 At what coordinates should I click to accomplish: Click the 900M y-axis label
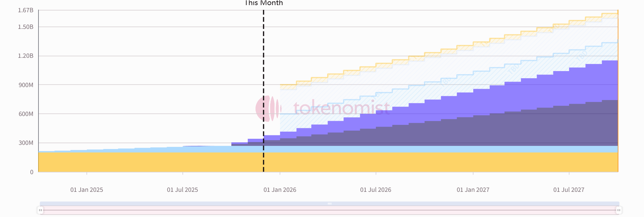[26, 85]
